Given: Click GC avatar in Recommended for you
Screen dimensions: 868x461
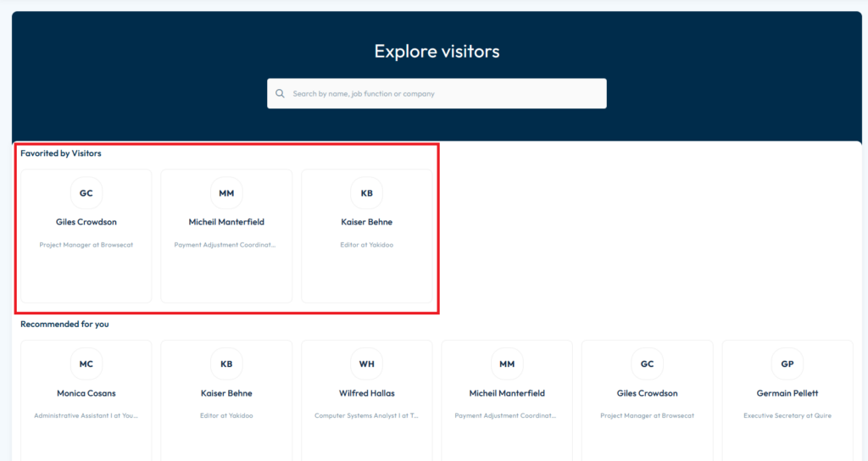Looking at the screenshot, I should click(647, 364).
